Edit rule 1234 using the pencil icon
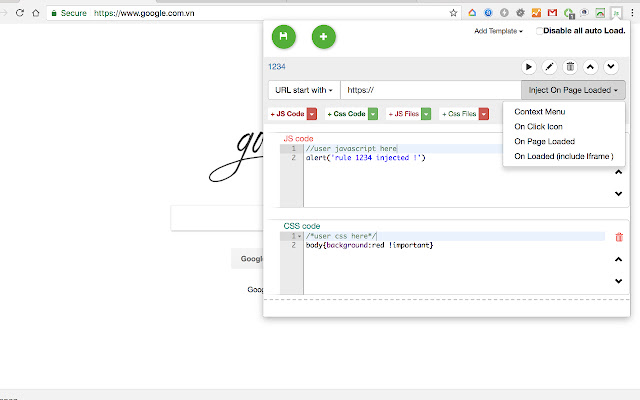This screenshot has height=400, width=640. pos(549,67)
